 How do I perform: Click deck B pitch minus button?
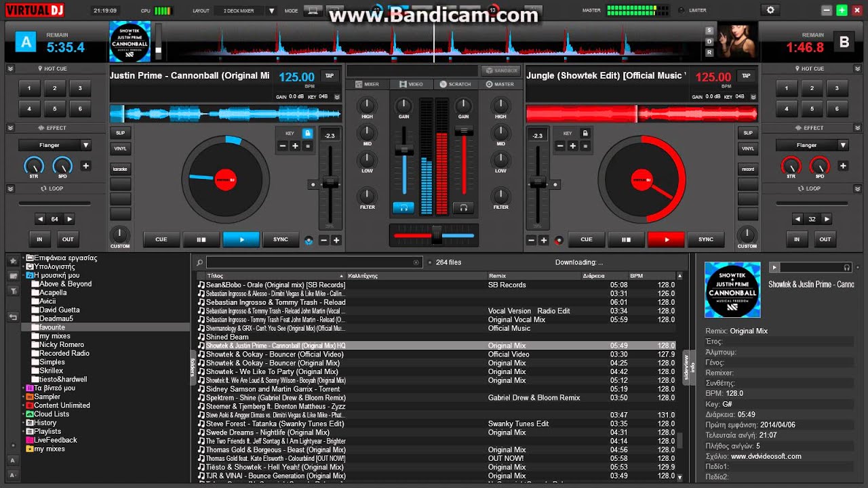click(x=531, y=240)
